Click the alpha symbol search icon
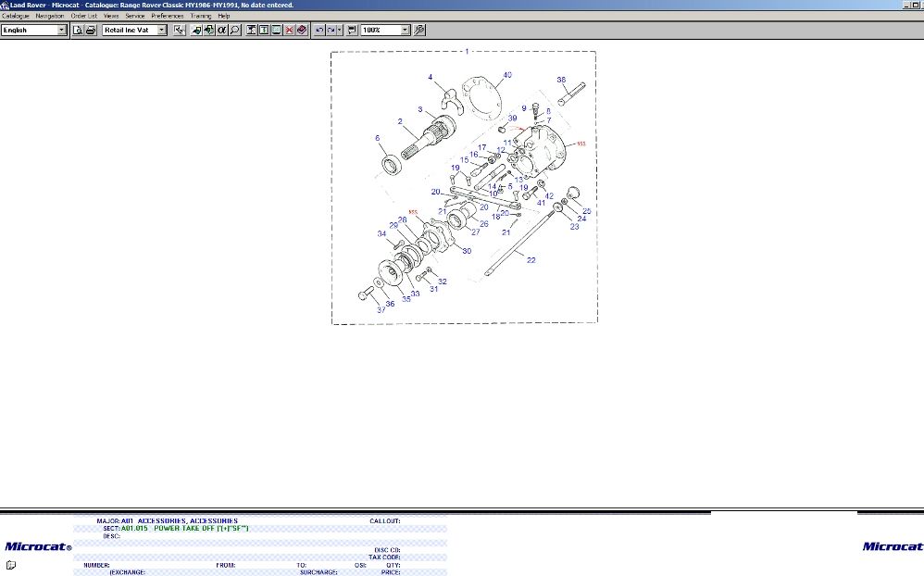Screen dimensions: 924x576 pyautogui.click(x=221, y=30)
